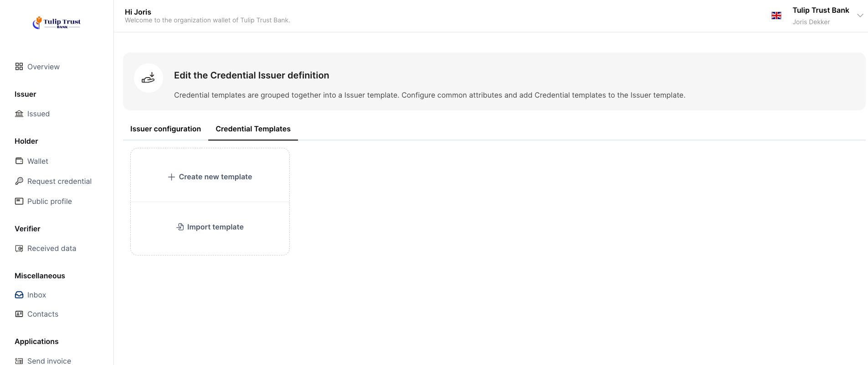Click the Issued bank icon

point(19,114)
